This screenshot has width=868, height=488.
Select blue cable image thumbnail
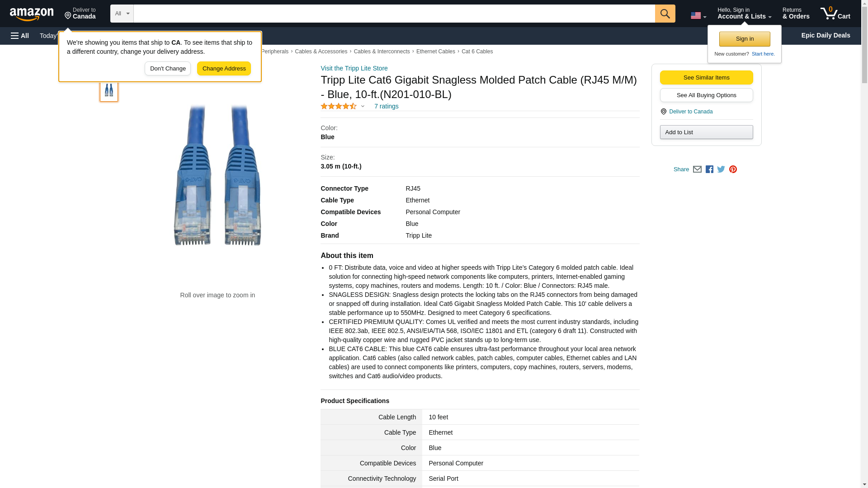coord(109,90)
